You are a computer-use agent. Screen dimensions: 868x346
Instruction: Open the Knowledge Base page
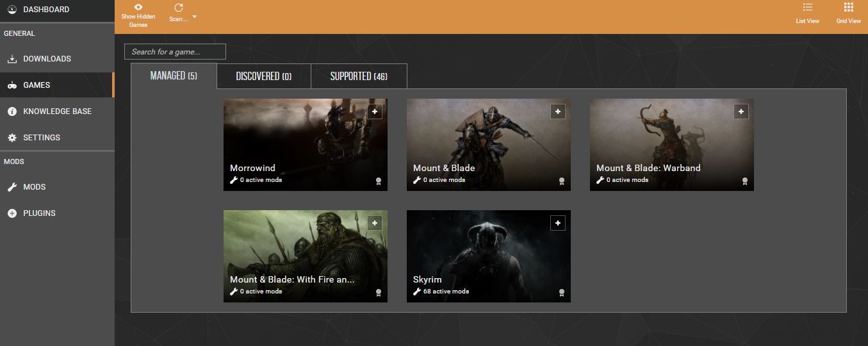point(57,111)
